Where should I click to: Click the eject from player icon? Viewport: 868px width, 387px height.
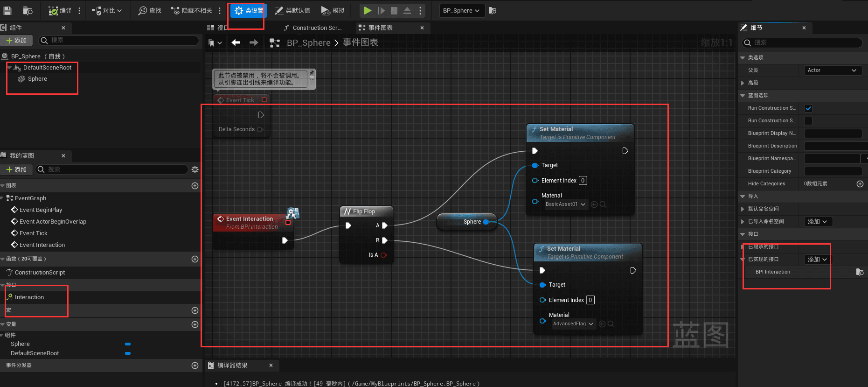(407, 10)
